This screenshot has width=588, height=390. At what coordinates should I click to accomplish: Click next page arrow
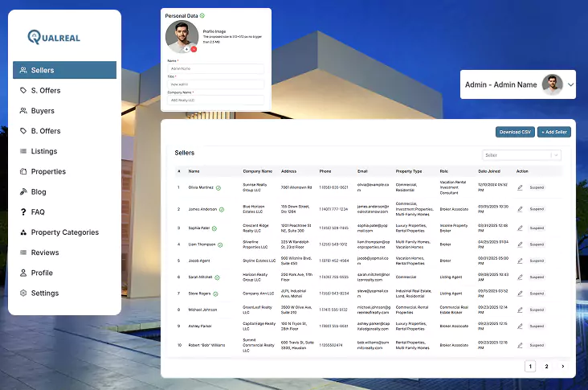pyautogui.click(x=563, y=367)
